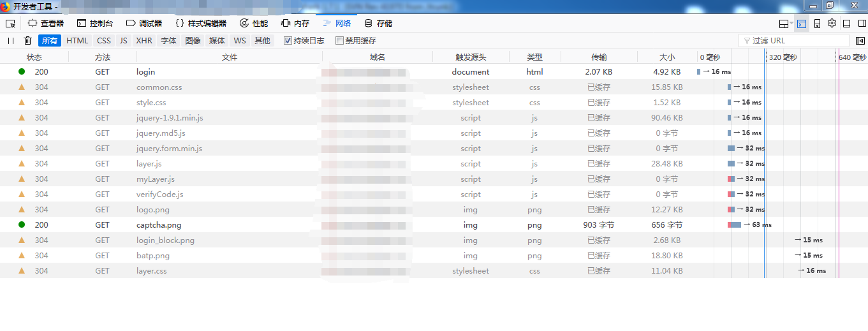
Task: Enable the 禁用缓存 disable cache checkbox
Action: tap(339, 41)
